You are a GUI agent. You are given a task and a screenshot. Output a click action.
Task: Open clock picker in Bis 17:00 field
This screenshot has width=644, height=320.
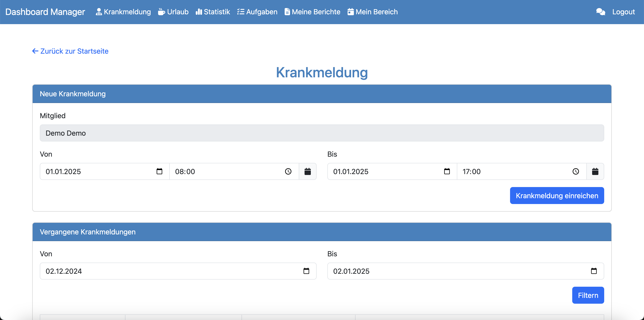576,171
